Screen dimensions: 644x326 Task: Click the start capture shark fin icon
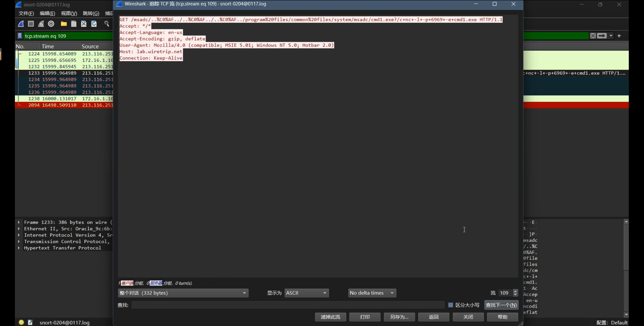click(x=21, y=24)
